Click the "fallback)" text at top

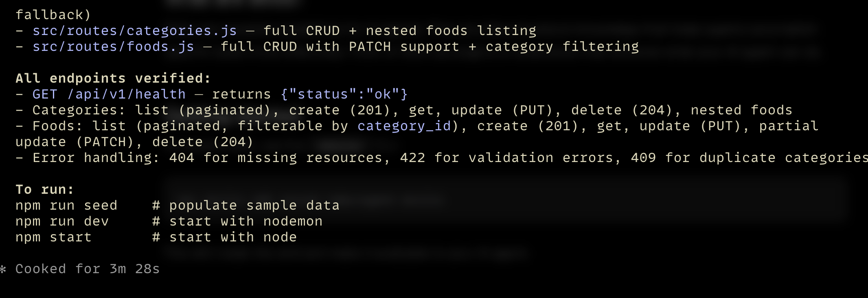point(53,15)
